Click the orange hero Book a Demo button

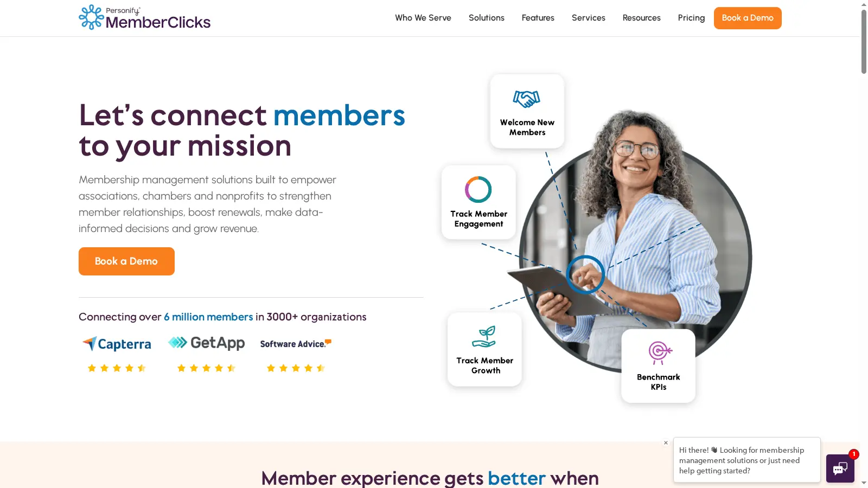coord(126,261)
